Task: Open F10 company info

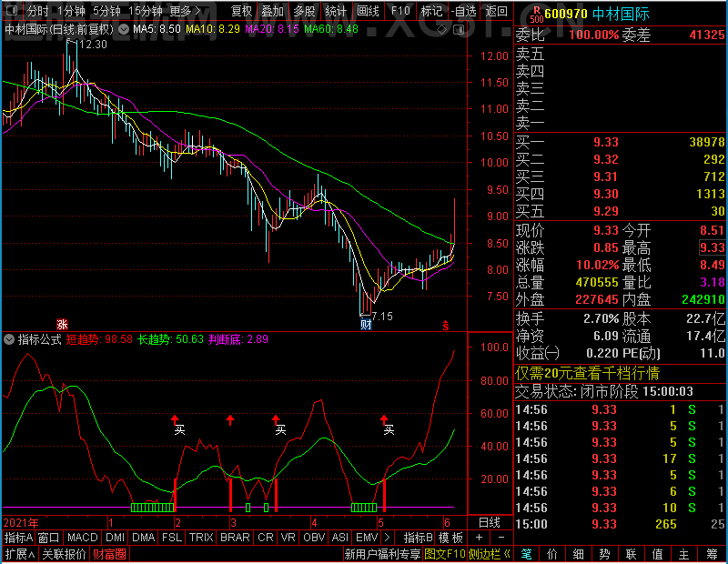Action: 400,11
